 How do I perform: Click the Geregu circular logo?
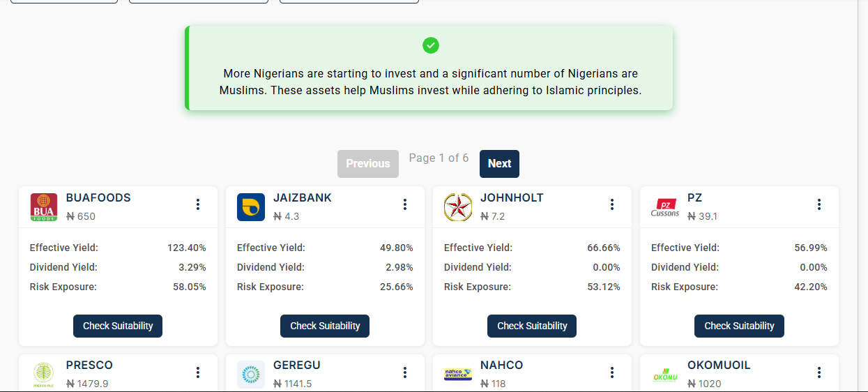pos(251,374)
